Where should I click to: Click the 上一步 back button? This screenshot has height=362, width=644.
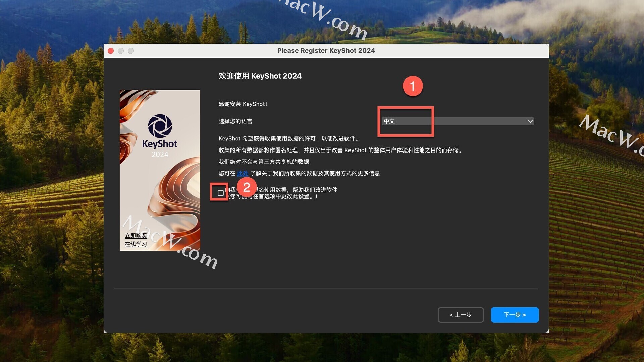(461, 315)
